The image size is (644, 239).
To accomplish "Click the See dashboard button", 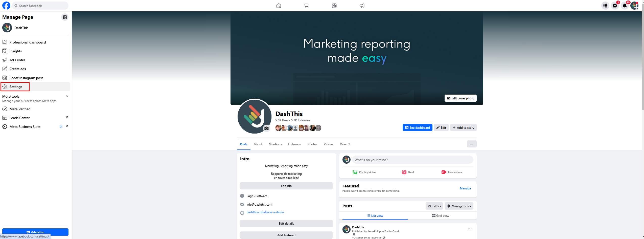I will [417, 127].
